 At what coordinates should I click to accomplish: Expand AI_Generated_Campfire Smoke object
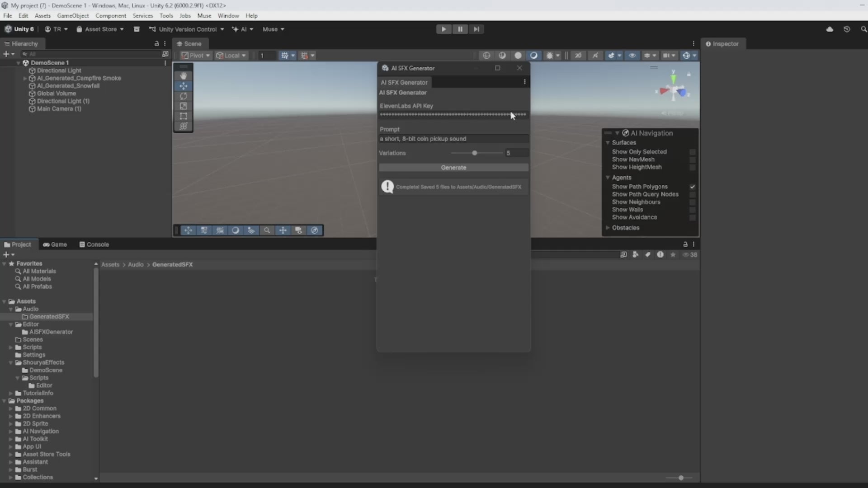point(25,78)
